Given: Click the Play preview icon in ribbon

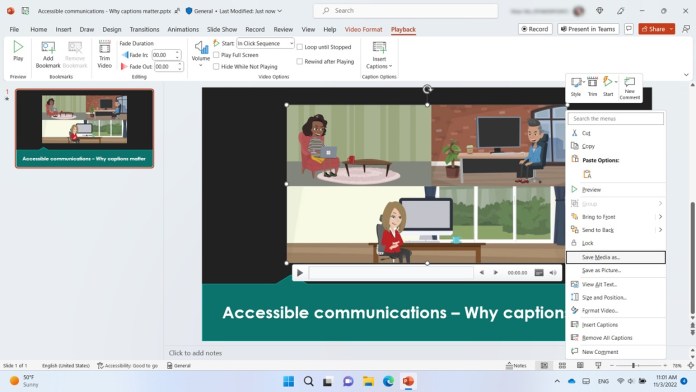Looking at the screenshot, I should 18,47.
